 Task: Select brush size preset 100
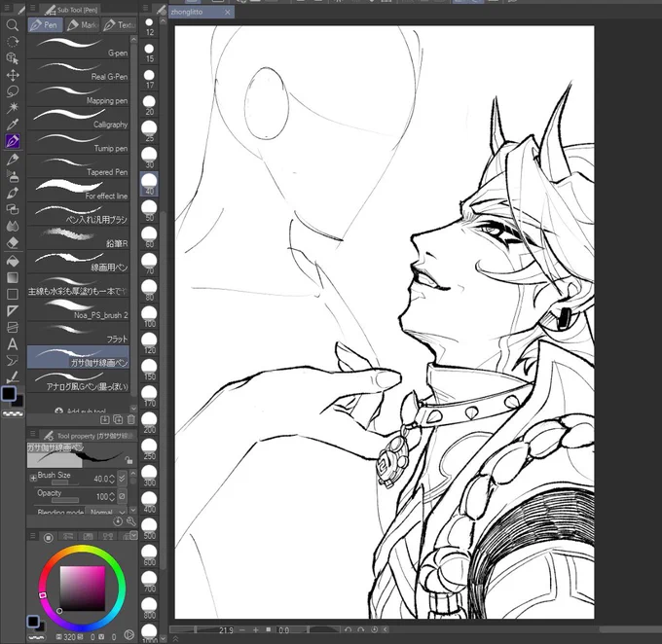(149, 317)
